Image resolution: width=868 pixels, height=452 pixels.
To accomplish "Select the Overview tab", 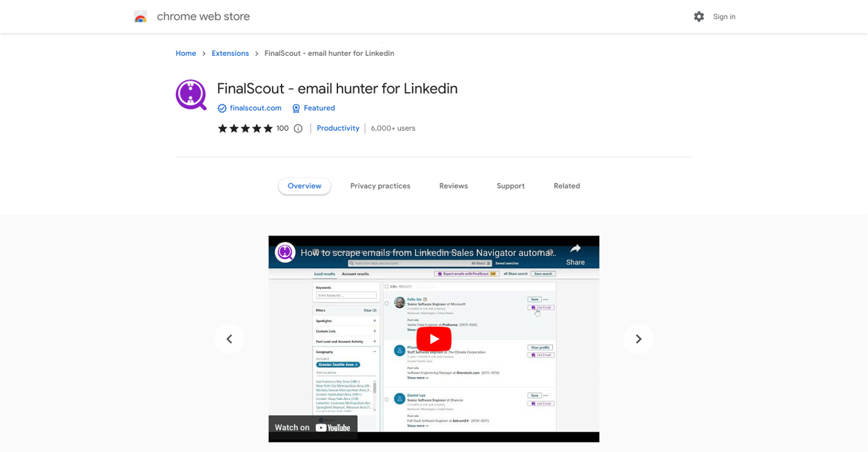I will (304, 186).
